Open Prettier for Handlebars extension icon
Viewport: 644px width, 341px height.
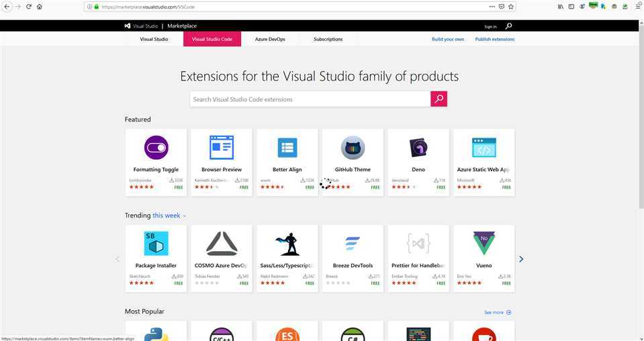point(418,244)
